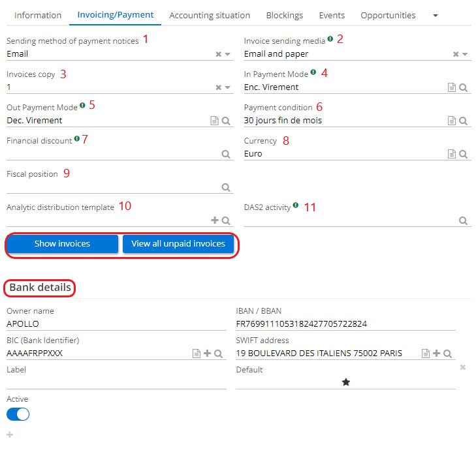Toggle the Active switch off
This screenshot has height=452, width=476.
(18, 414)
